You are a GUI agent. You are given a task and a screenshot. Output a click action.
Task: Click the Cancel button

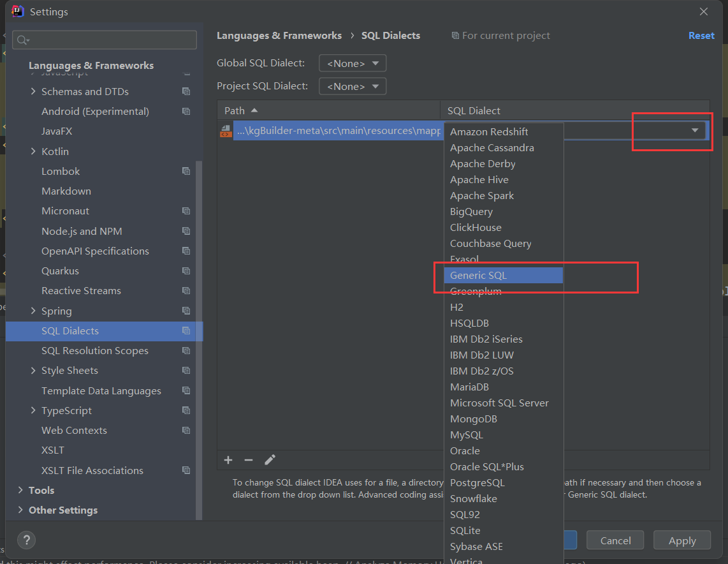pyautogui.click(x=615, y=540)
